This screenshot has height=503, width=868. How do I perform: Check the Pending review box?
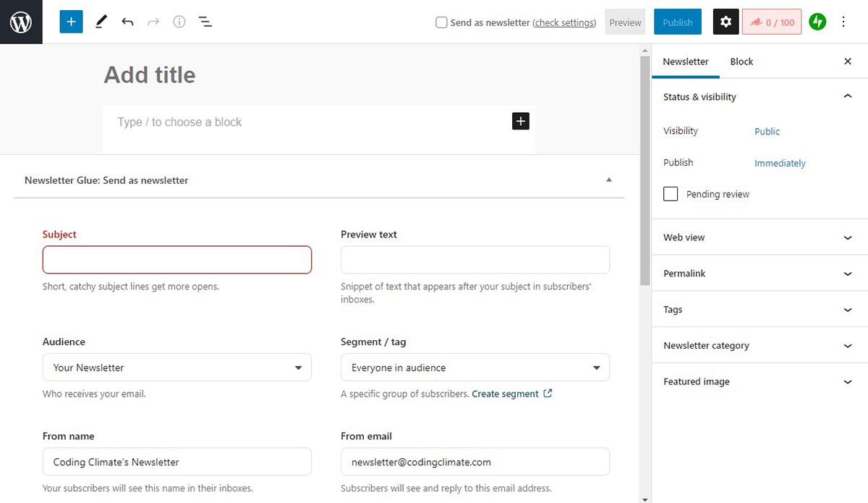pos(671,194)
